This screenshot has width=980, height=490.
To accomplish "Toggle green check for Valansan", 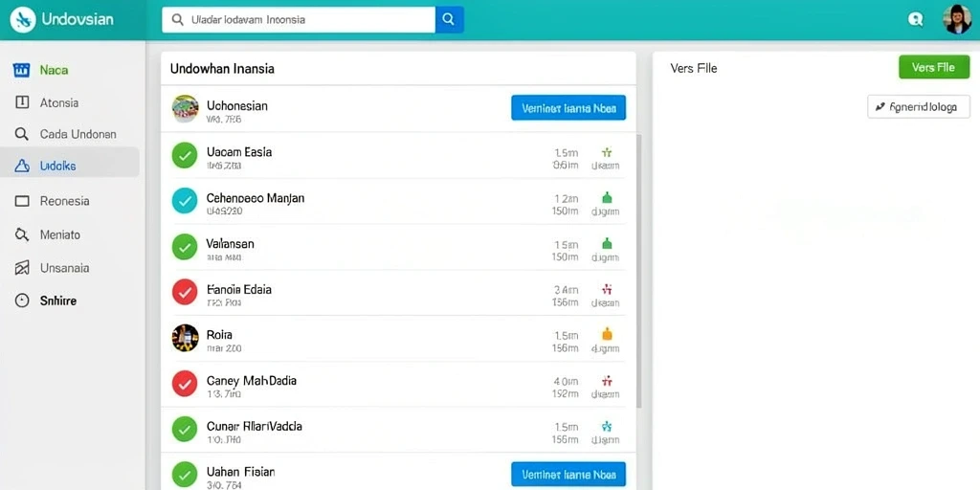I will (185, 247).
